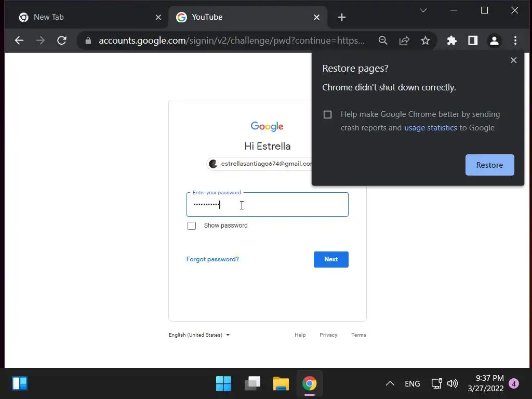Open the Privacy link
This screenshot has height=399, width=532.
tap(328, 335)
